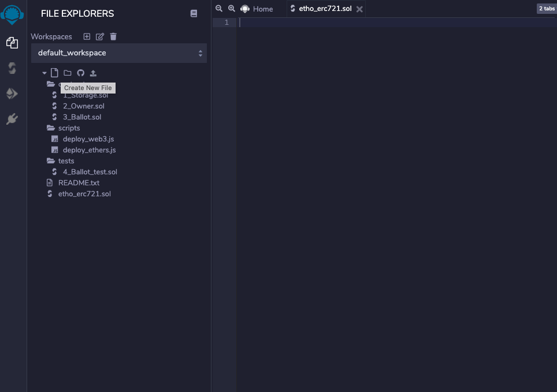Click the Remix logo icon
This screenshot has width=557, height=392.
tap(12, 14)
